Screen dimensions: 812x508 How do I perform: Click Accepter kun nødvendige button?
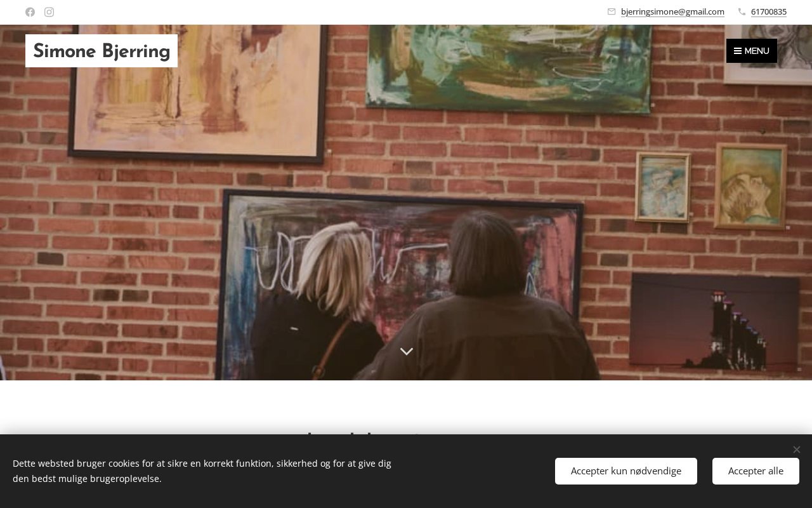click(626, 471)
